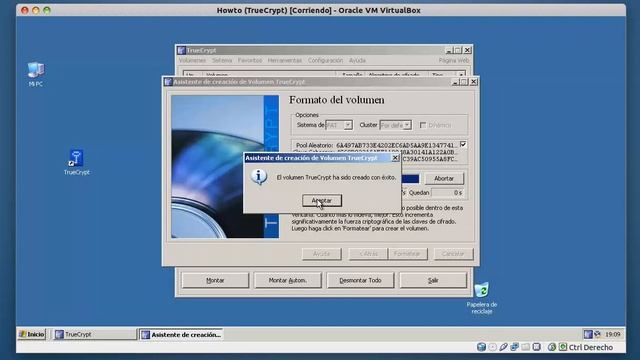
Task: Click the Quedan time remaining field
Action: coord(448,192)
